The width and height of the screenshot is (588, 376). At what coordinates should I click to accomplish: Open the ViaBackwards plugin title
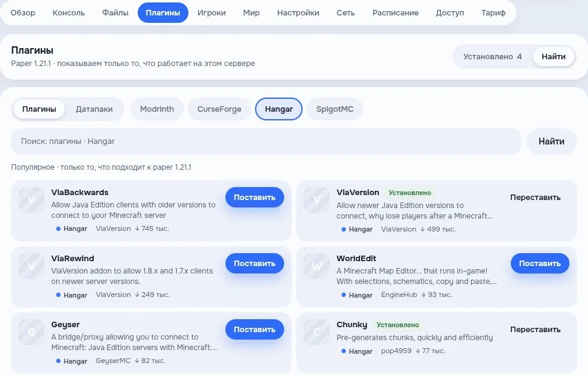[x=80, y=192]
